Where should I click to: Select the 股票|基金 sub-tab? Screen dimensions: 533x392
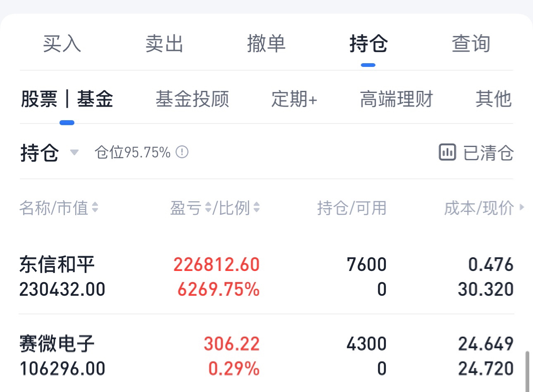pos(67,99)
